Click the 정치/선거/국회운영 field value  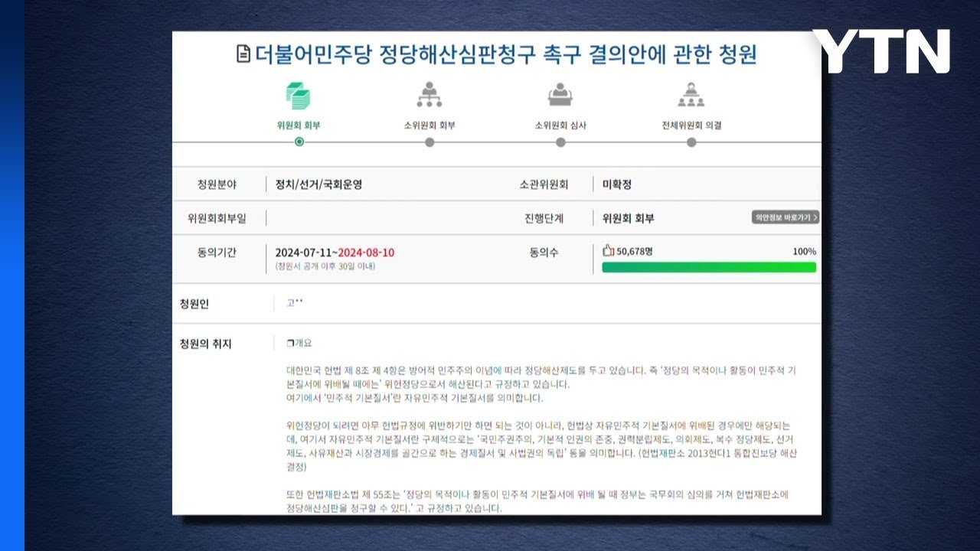[318, 184]
